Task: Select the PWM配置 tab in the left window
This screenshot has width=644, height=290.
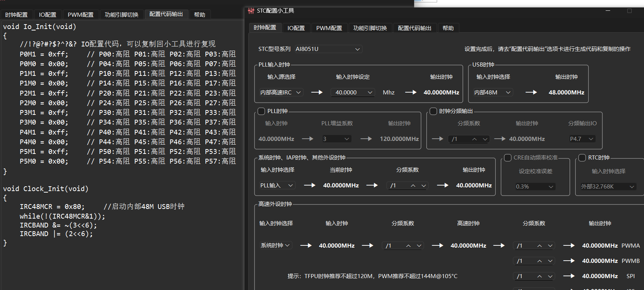Action: pos(81,14)
